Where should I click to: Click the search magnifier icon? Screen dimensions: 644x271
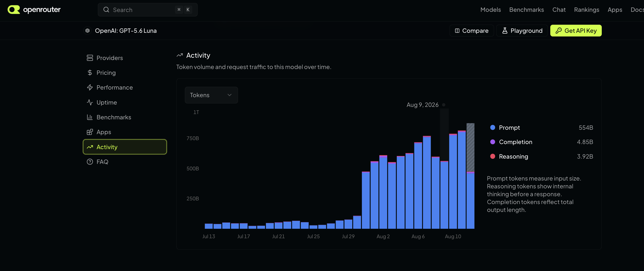(x=106, y=10)
